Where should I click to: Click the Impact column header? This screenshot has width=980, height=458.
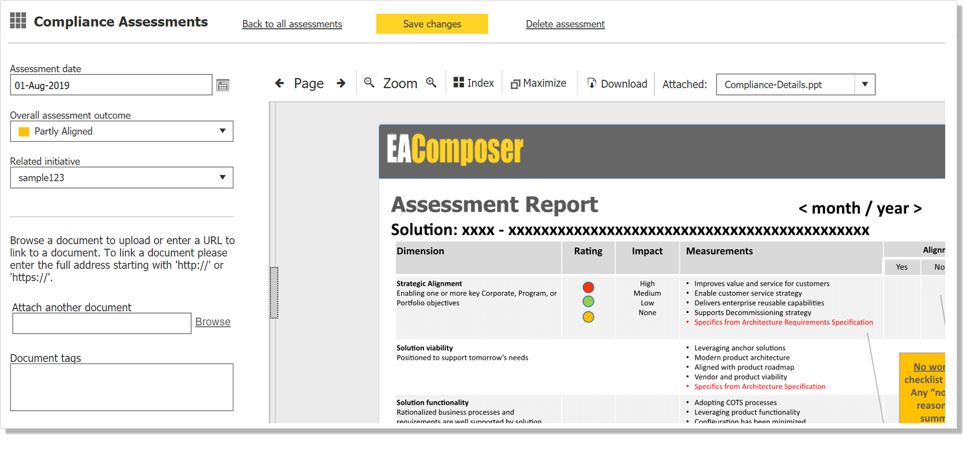coord(647,251)
